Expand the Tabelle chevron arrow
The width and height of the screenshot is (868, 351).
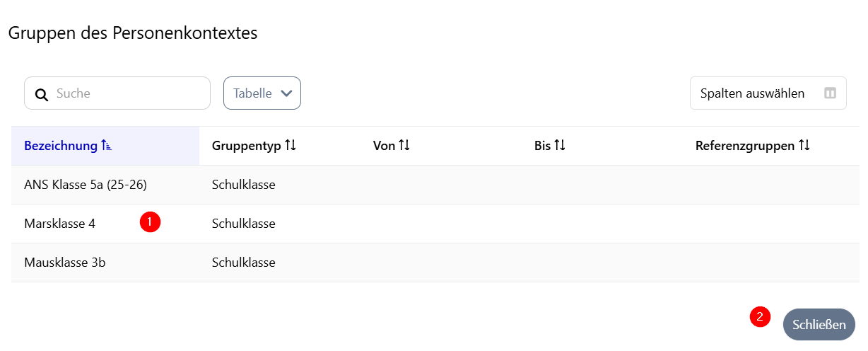286,93
